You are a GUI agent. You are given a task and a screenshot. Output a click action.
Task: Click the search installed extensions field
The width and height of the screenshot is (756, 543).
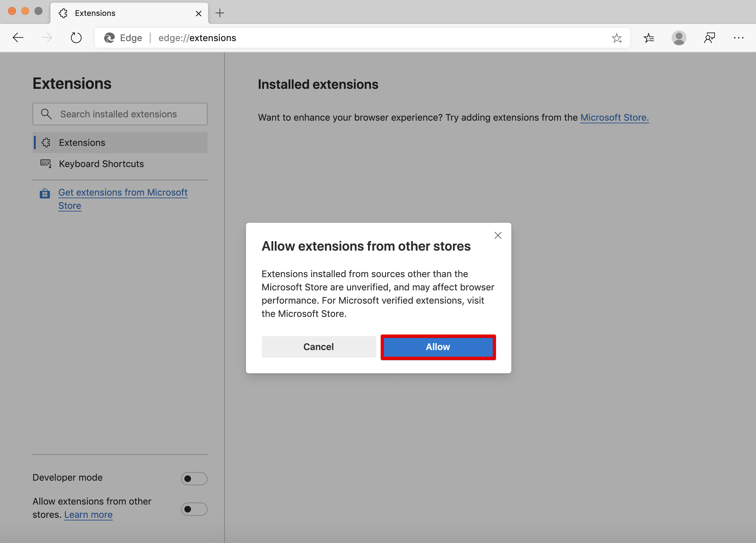pyautogui.click(x=120, y=114)
